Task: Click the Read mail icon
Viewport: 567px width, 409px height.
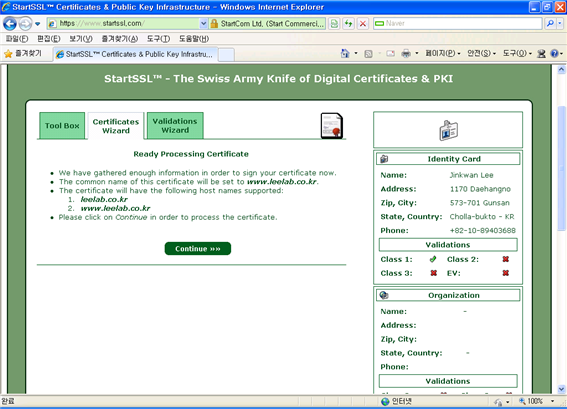Action: pyautogui.click(x=390, y=54)
